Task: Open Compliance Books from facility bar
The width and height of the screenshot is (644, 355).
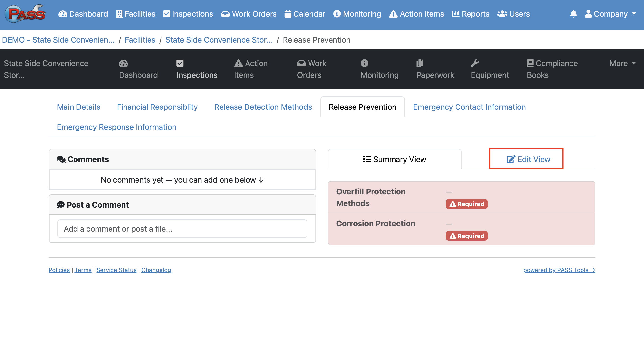Action: tap(552, 69)
